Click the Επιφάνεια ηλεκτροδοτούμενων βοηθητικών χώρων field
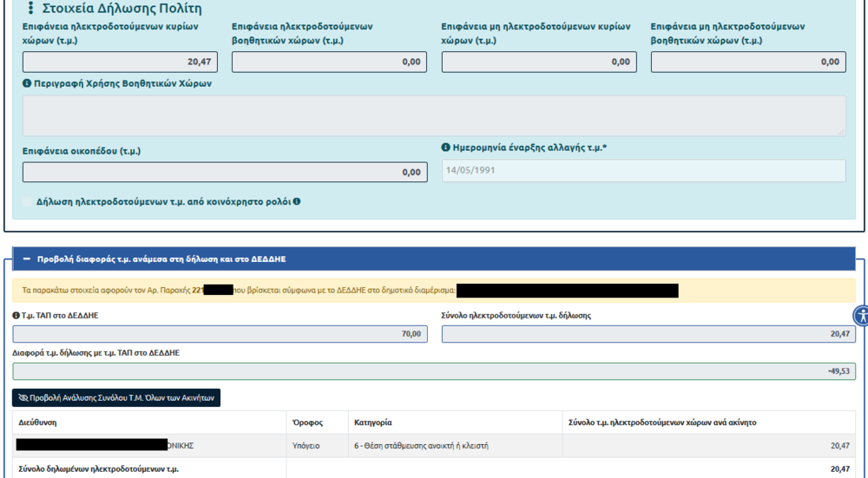The width and height of the screenshot is (868, 478). coord(329,62)
